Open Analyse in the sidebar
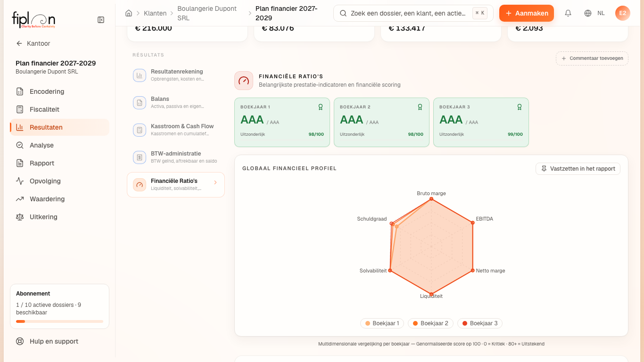644x362 pixels. [x=59, y=145]
